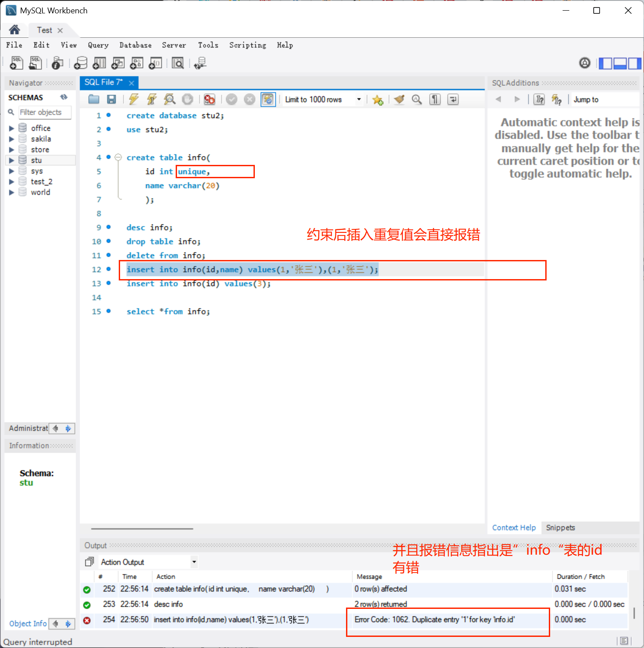Viewport: 644px width, 648px height.
Task: Expand the office schema
Action: [x=12, y=128]
